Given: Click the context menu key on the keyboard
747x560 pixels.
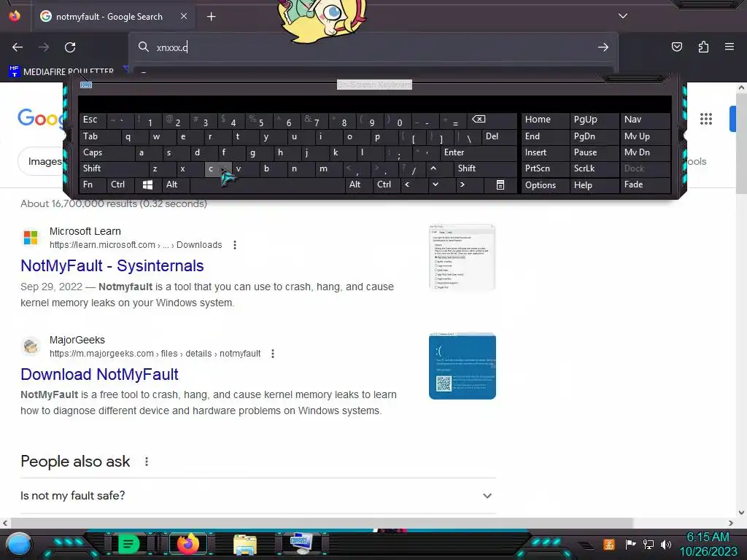Looking at the screenshot, I should click(x=500, y=184).
